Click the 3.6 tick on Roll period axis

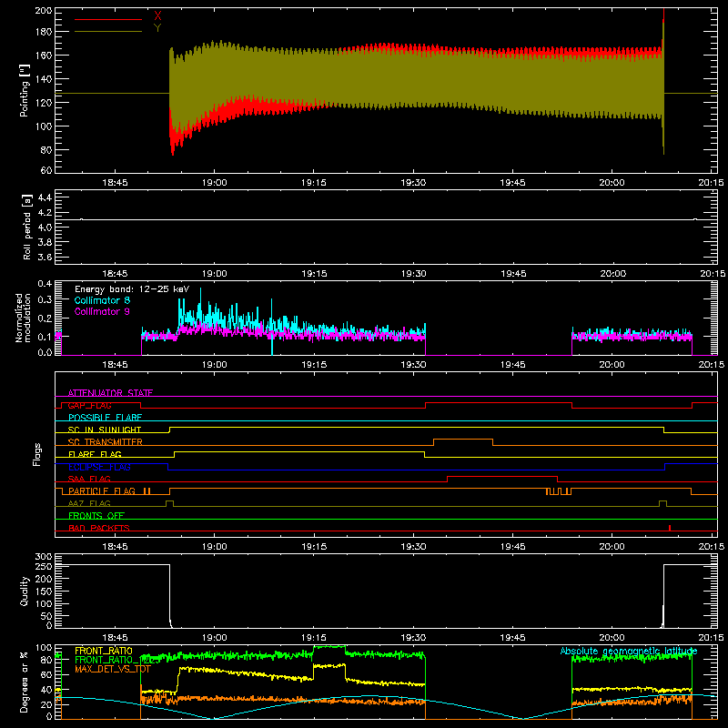pyautogui.click(x=45, y=257)
